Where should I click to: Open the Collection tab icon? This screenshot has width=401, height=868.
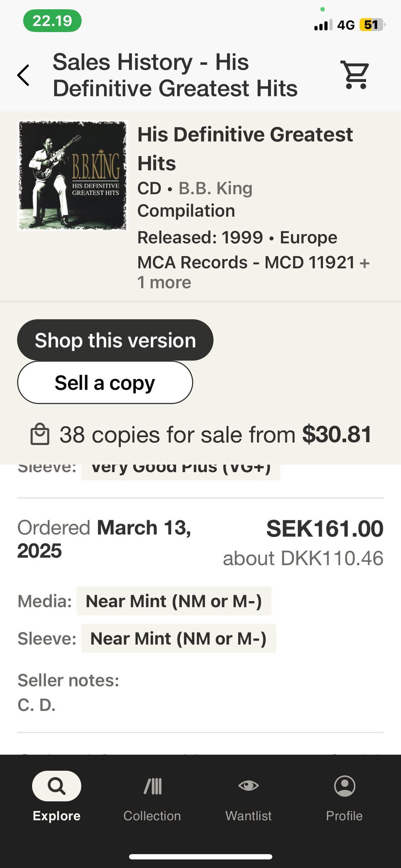(x=152, y=786)
